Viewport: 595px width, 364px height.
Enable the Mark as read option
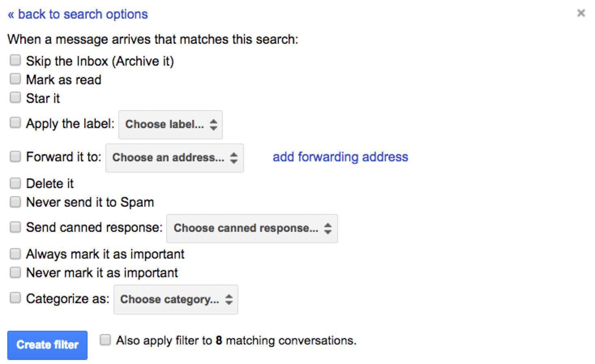coord(15,79)
